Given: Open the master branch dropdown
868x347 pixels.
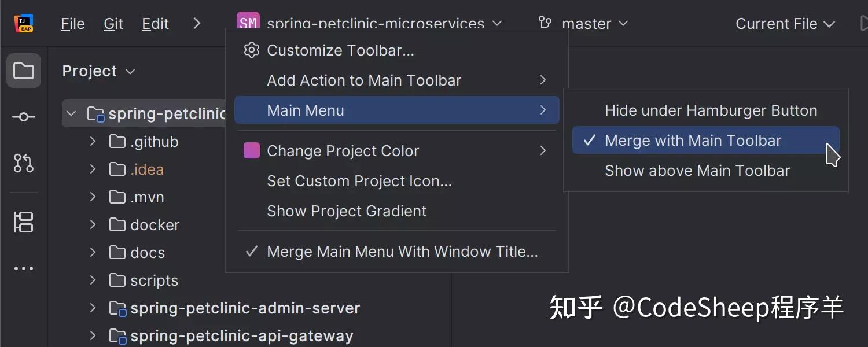Looking at the screenshot, I should point(584,23).
